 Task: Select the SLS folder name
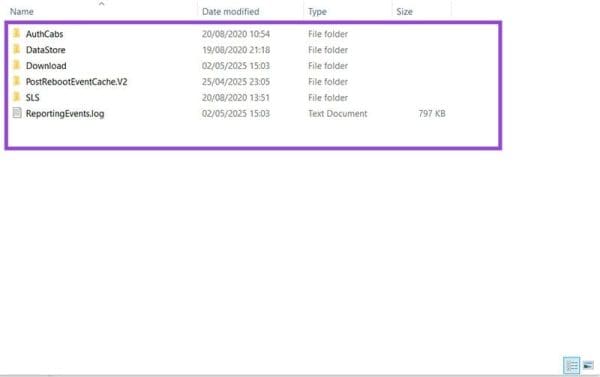[33, 98]
